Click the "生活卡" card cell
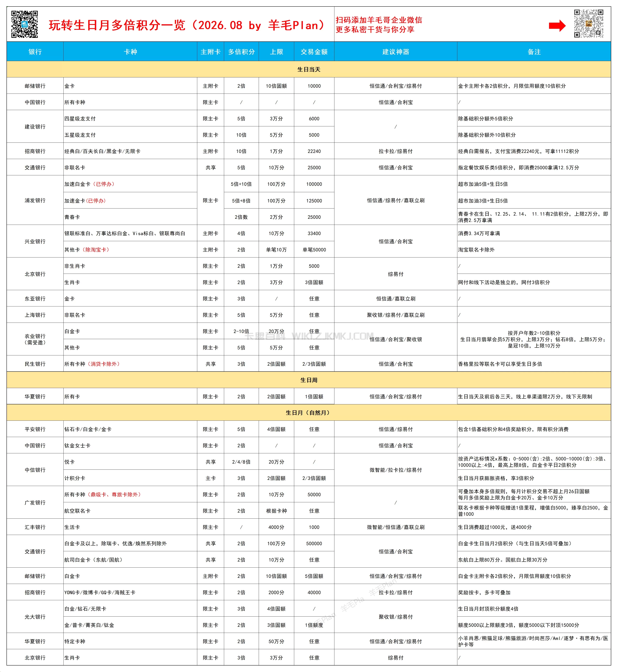Screen dimensions: 617x672 click(x=130, y=527)
